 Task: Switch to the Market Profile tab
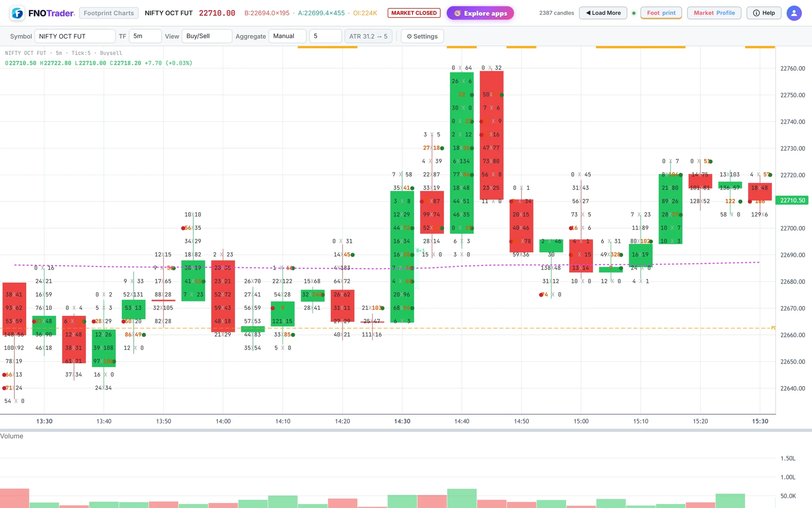pyautogui.click(x=714, y=13)
